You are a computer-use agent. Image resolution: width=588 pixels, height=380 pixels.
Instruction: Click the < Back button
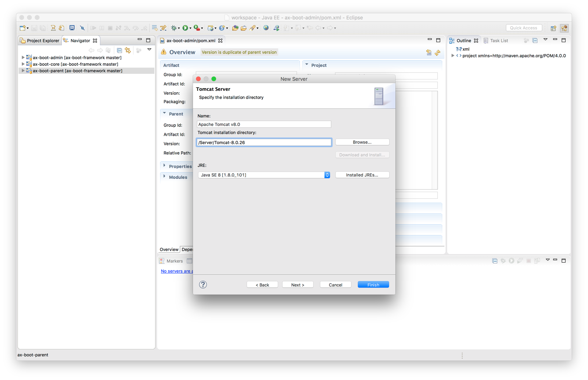pos(262,285)
